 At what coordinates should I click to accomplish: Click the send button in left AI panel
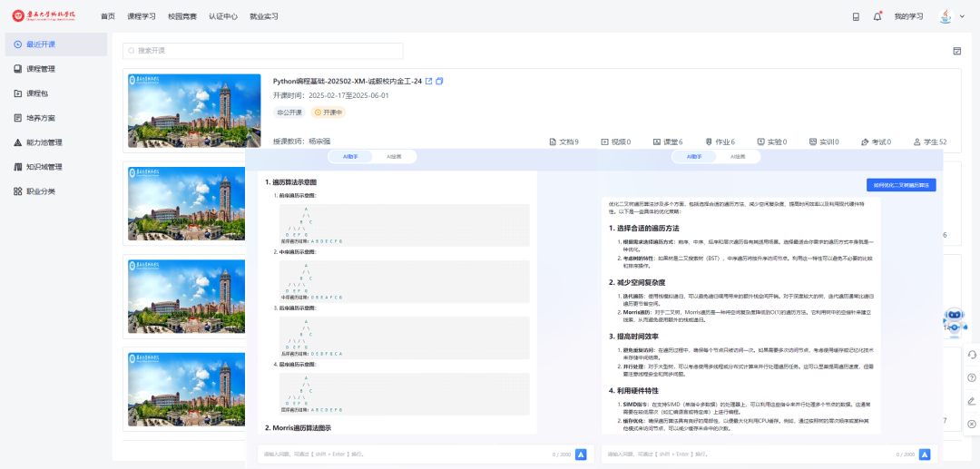coord(581,454)
